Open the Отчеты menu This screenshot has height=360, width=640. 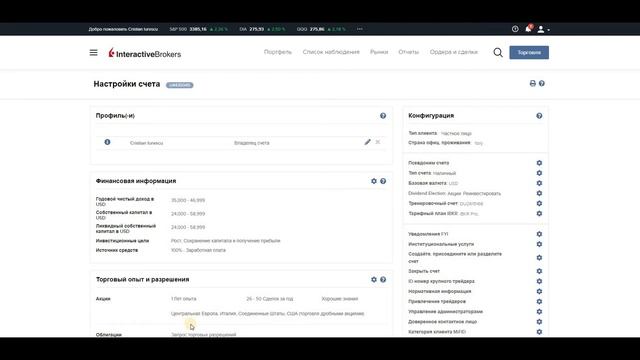[x=409, y=52]
